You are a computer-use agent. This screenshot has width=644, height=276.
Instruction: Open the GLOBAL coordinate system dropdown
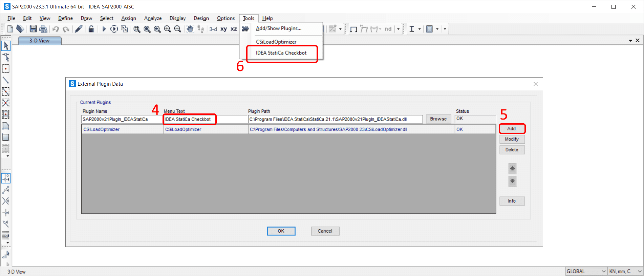586,271
